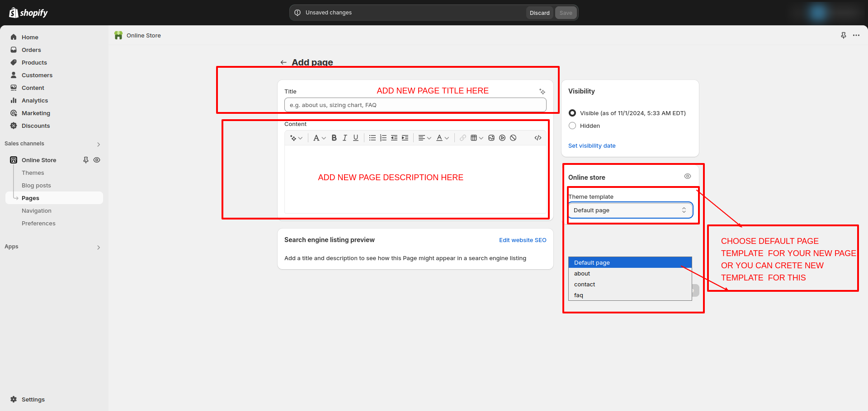Screen dimensions: 868x411
Task: Select the Hidden radio button
Action: 572,126
